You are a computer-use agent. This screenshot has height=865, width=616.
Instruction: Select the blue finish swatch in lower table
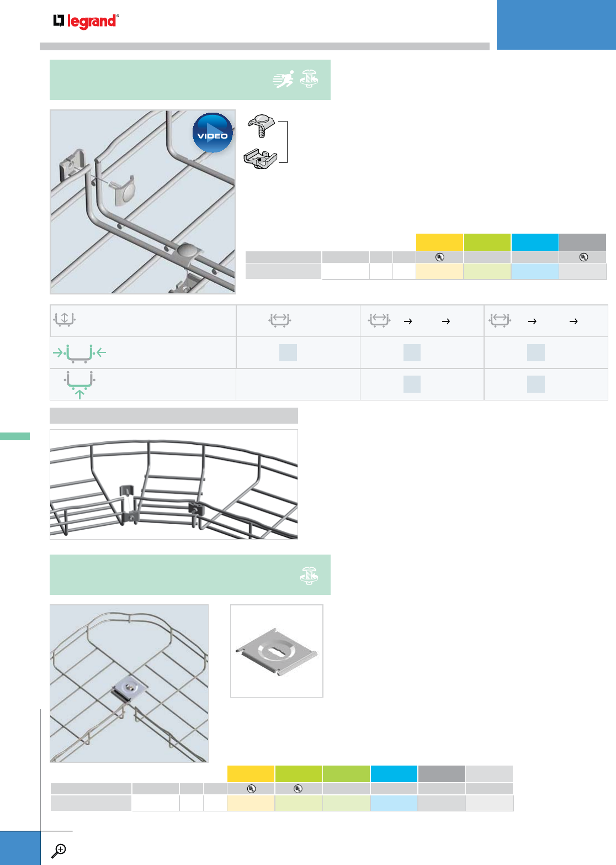[394, 774]
